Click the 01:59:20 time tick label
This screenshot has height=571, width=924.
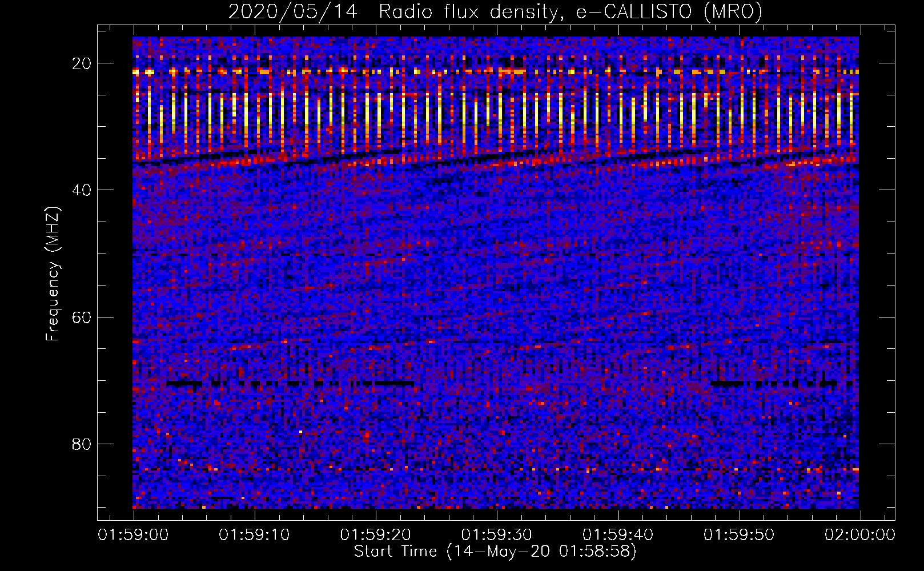(376, 535)
